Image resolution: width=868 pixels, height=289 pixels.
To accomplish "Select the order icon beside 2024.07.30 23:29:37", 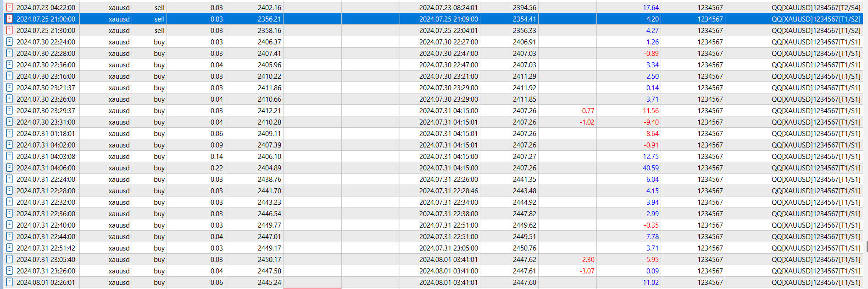I will (9, 110).
